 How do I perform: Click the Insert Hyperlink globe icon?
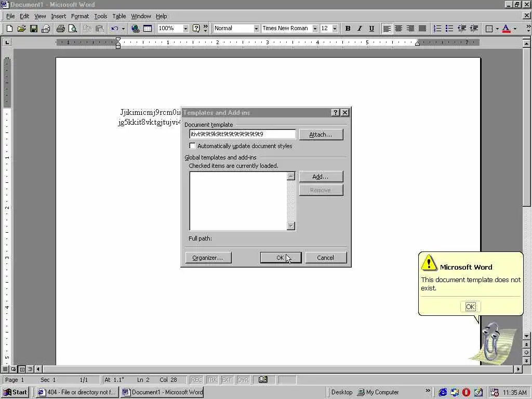136,29
